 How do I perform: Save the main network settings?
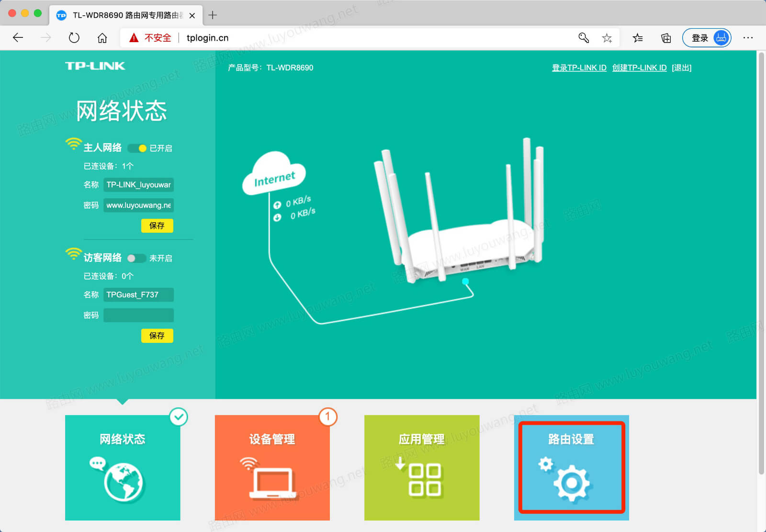point(157,226)
